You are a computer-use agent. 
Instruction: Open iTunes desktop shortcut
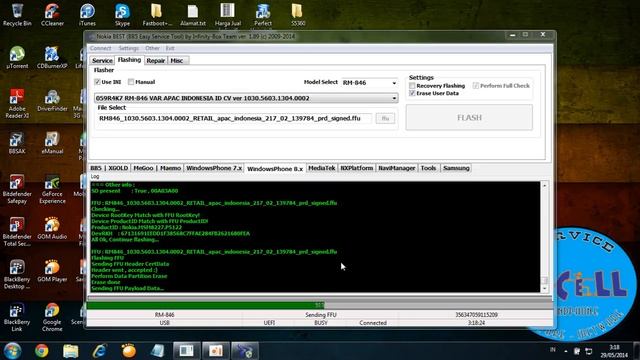pyautogui.click(x=87, y=15)
